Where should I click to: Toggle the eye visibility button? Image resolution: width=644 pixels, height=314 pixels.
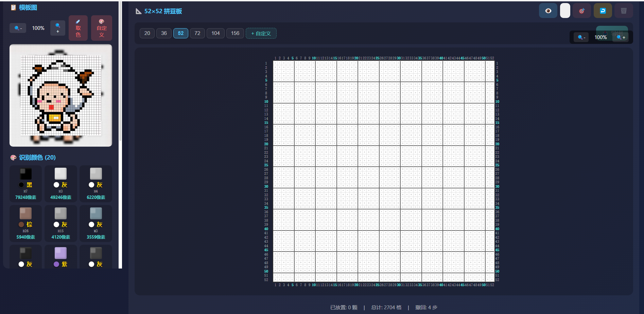(548, 11)
